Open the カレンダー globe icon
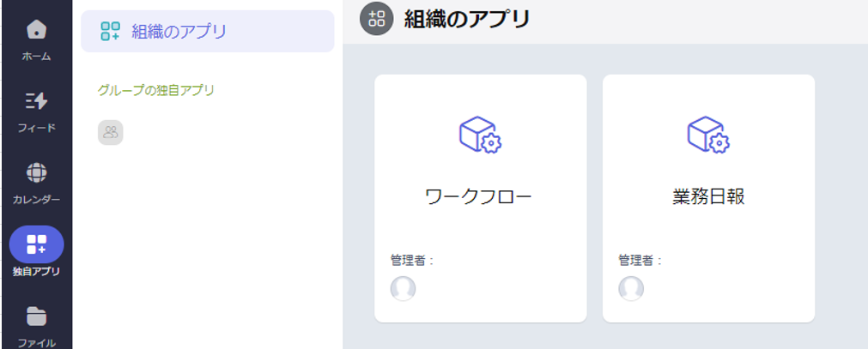 click(x=37, y=172)
